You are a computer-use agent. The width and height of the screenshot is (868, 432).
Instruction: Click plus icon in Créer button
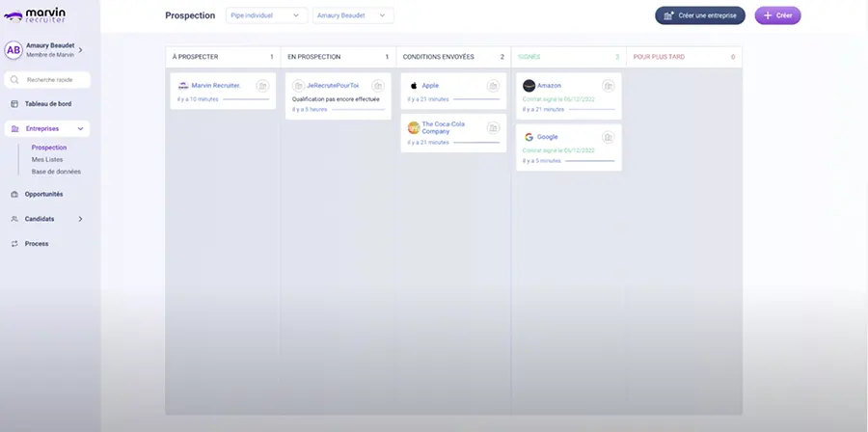pos(768,15)
